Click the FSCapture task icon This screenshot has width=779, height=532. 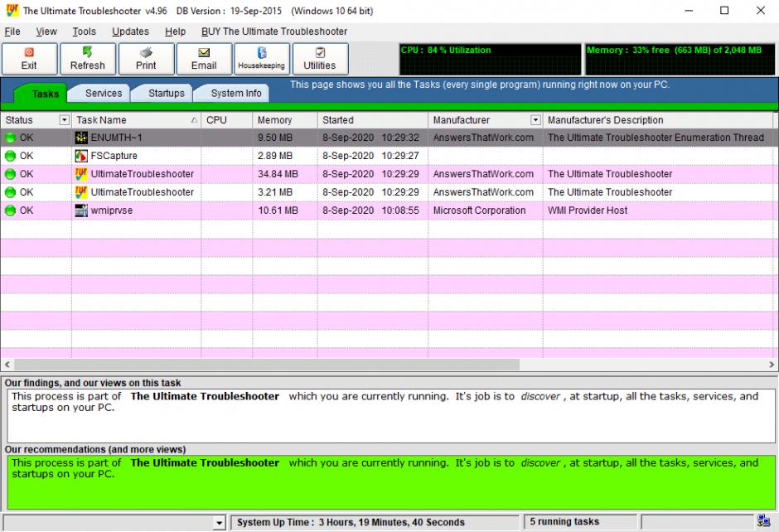coord(81,156)
